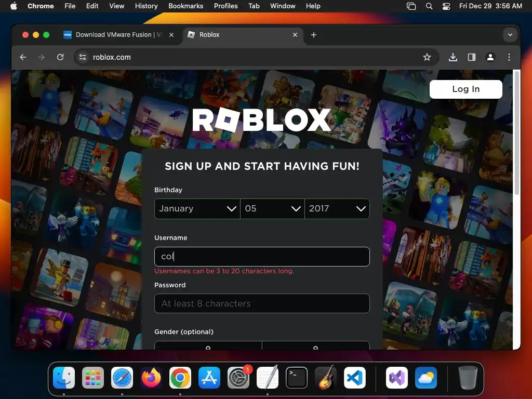
Task: Click the page vertical scrollbar
Action: (x=517, y=133)
